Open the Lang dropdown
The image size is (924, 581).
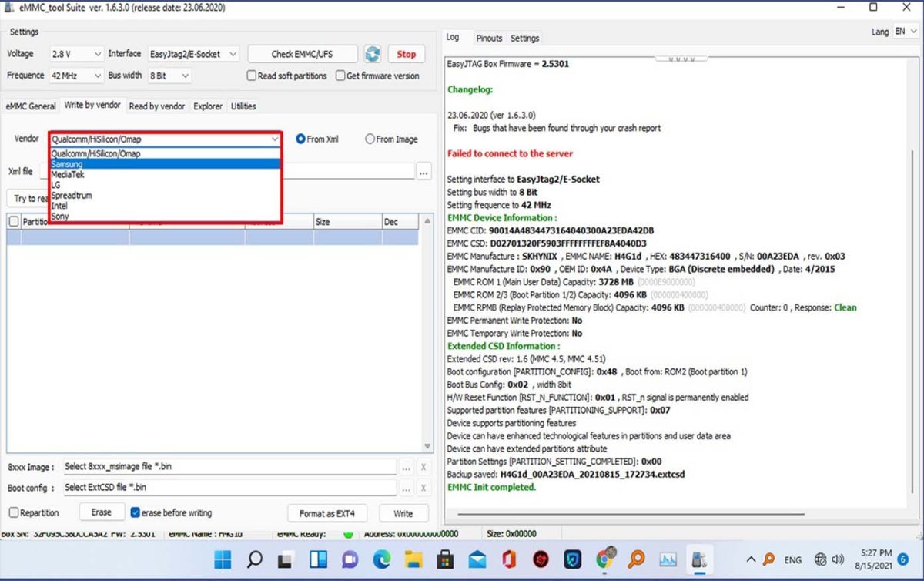(x=905, y=32)
